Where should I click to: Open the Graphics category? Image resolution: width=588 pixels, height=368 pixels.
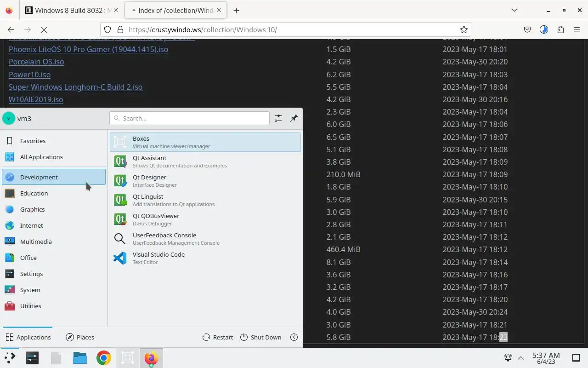pos(54,209)
